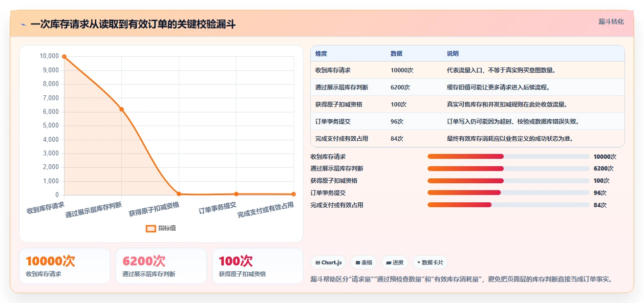Click the lightning icon before the title
The width and height of the screenshot is (644, 303).
[x=23, y=24]
